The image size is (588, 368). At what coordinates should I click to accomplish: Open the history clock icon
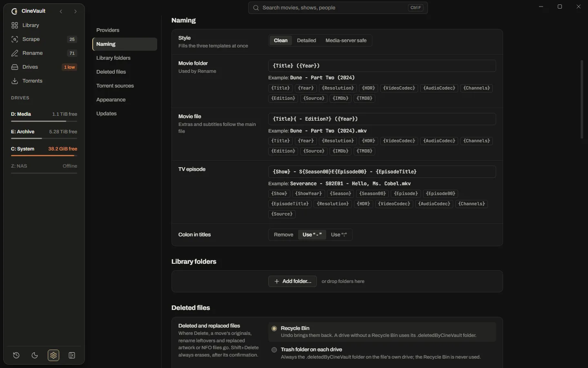click(x=16, y=355)
